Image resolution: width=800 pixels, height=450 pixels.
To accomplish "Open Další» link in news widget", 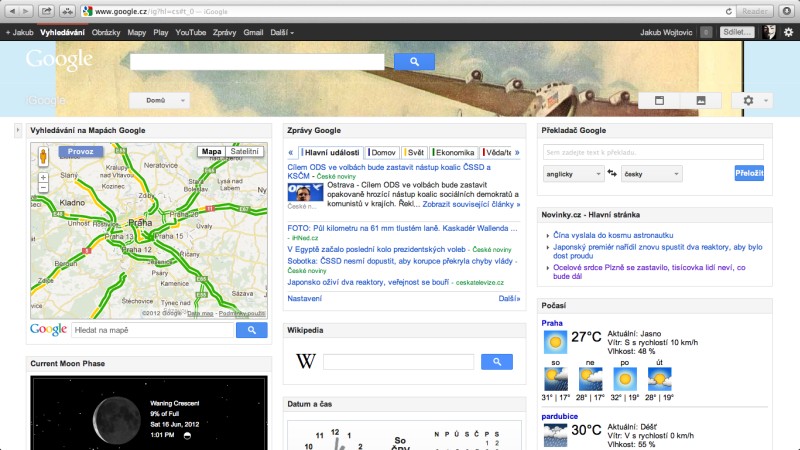I will pos(509,298).
